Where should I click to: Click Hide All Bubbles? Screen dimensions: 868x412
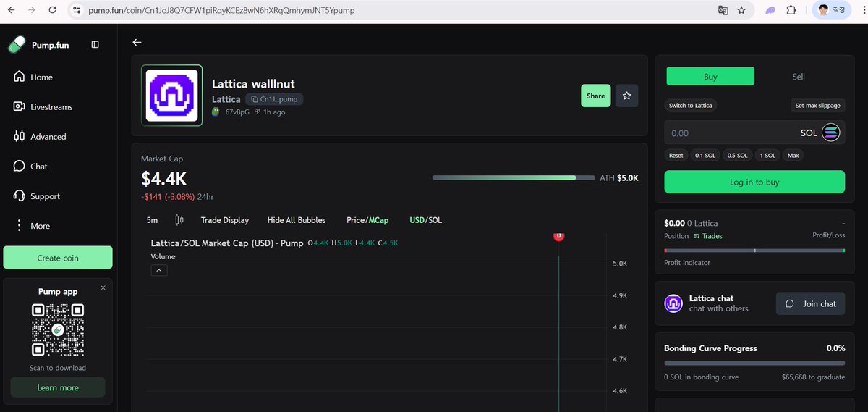click(297, 220)
